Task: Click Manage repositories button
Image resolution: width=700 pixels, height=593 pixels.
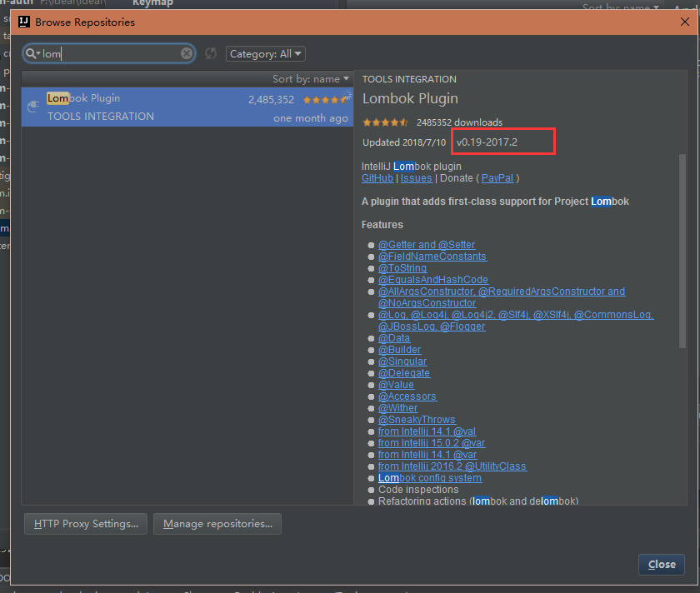Action: 217,523
